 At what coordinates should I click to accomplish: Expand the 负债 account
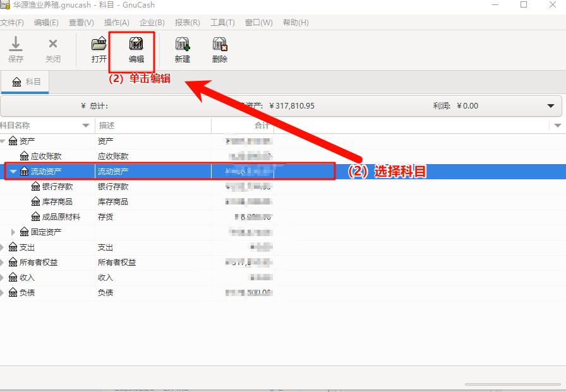click(2, 292)
